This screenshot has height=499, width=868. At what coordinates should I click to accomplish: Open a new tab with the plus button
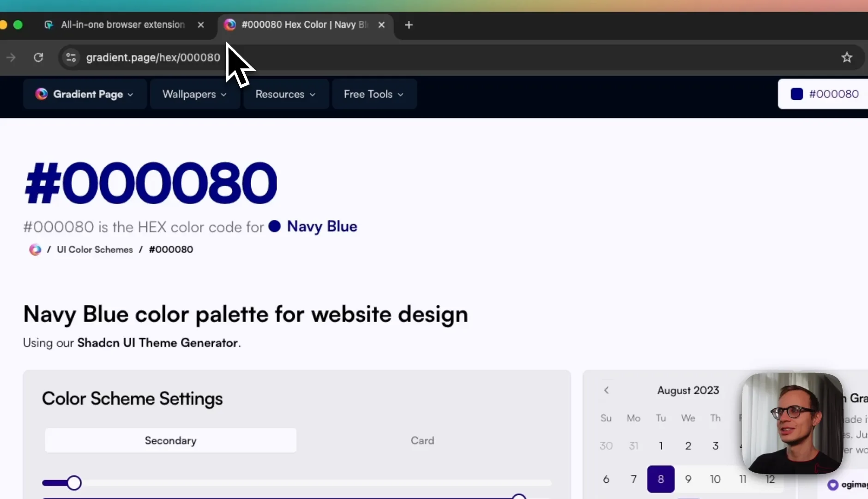[x=409, y=25]
